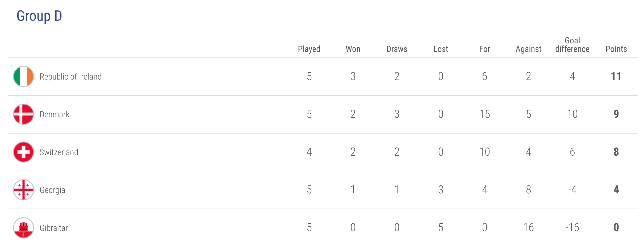
Task: Click the Denmark flag icon
Action: 23,114
